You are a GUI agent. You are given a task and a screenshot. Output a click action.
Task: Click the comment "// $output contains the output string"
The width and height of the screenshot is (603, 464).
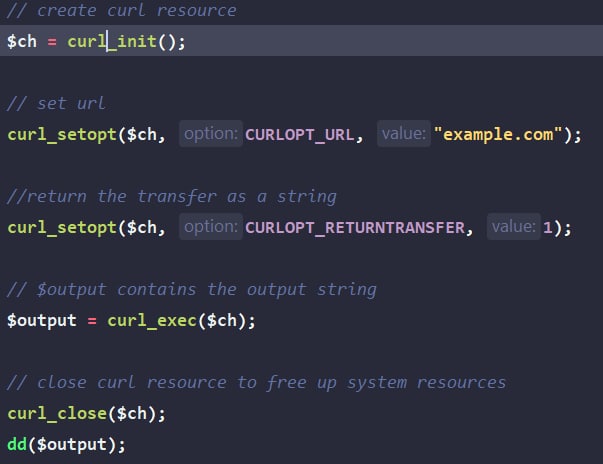[x=192, y=289]
